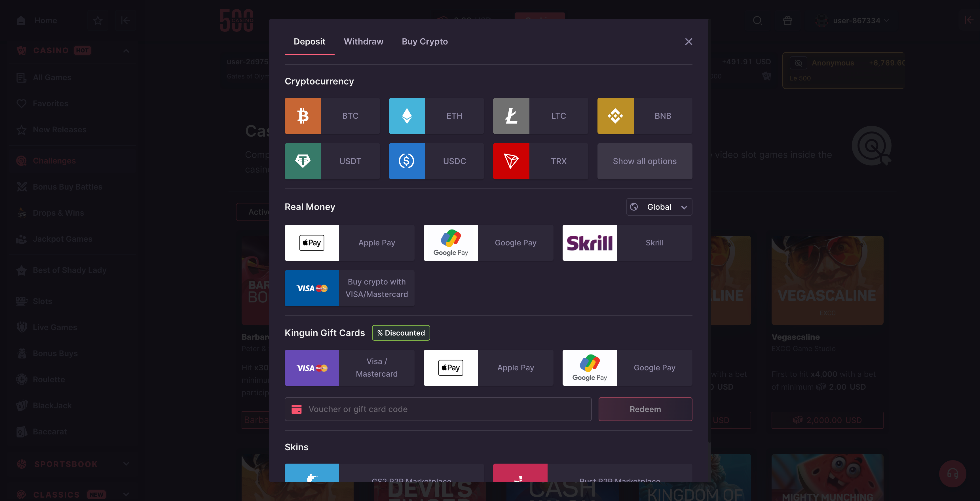Open the Buy Crypto tab

pos(424,41)
